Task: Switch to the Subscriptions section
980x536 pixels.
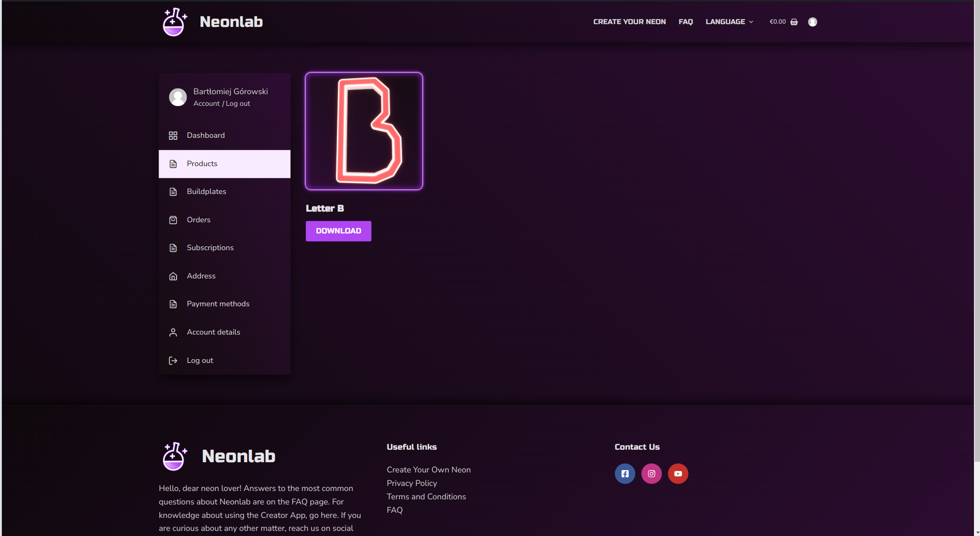Action: 210,247
